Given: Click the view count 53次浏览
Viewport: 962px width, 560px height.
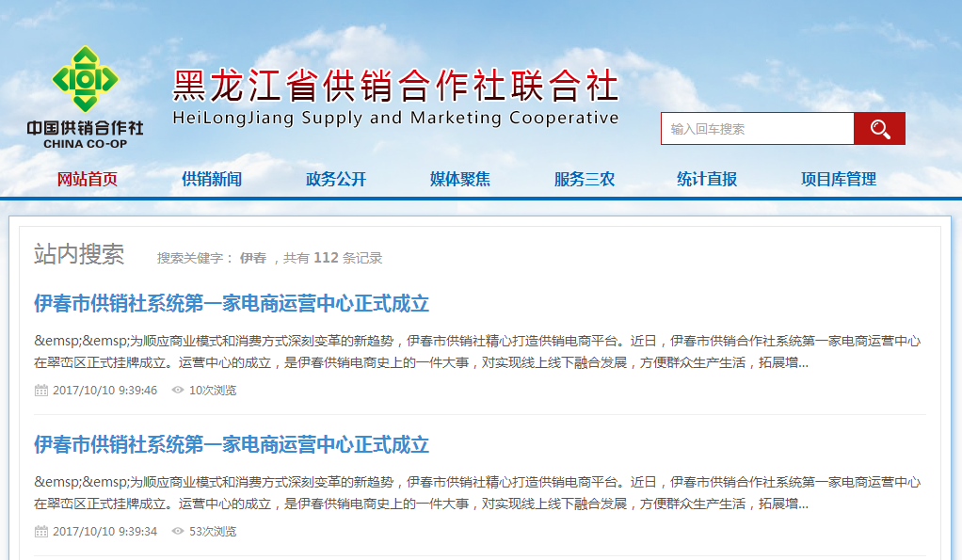Looking at the screenshot, I should pyautogui.click(x=213, y=531).
